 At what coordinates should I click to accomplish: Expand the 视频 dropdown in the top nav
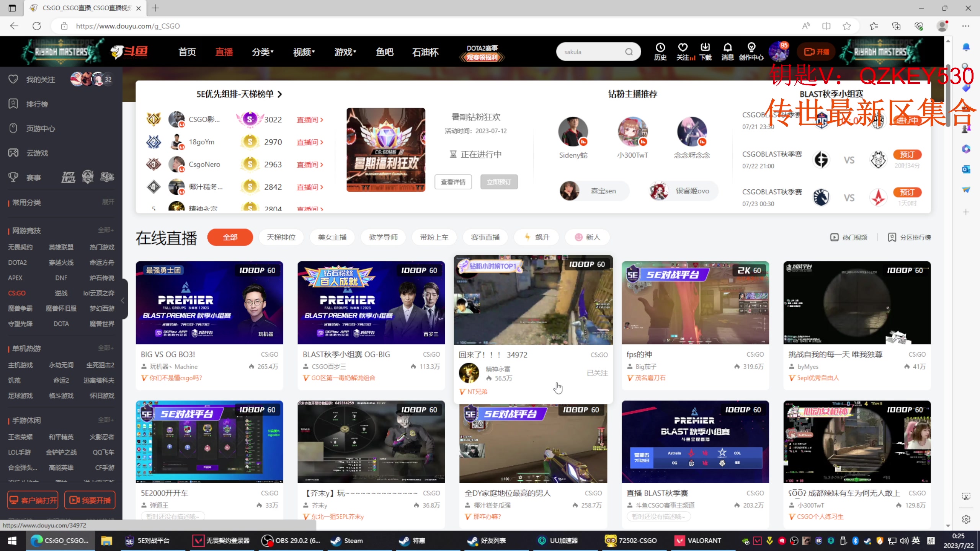[x=304, y=52]
